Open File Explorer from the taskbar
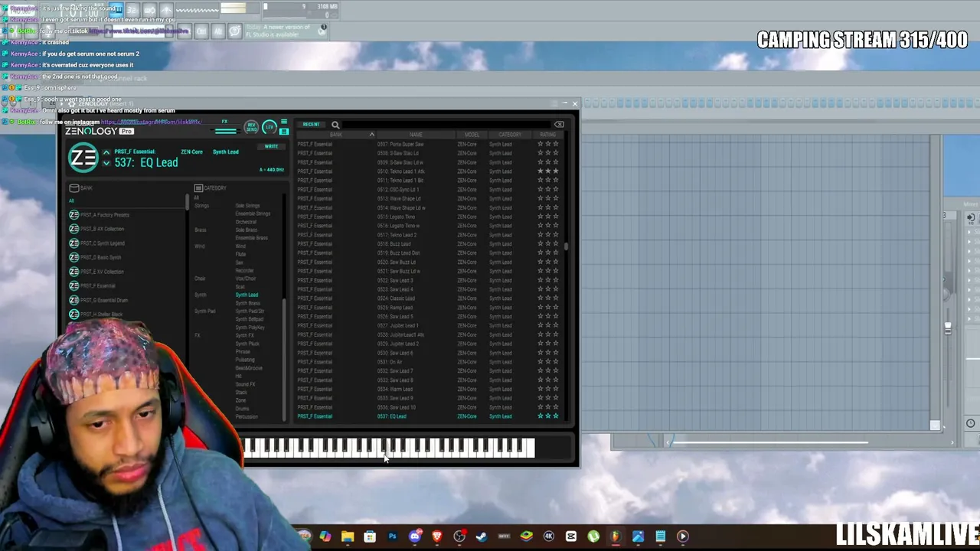Screen dimensions: 980x551 pos(348,536)
